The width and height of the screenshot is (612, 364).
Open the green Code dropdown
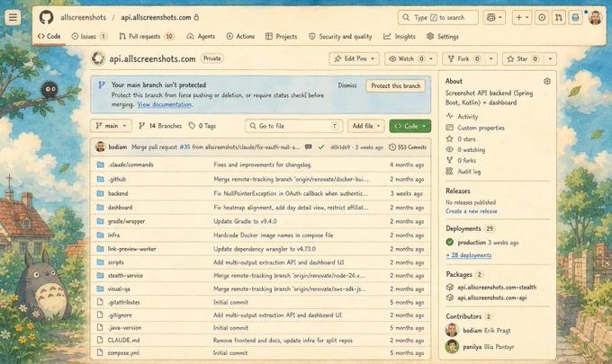click(409, 126)
